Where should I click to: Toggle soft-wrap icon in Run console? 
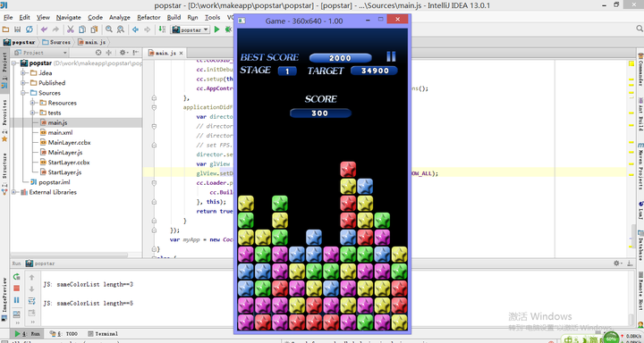[31, 301]
